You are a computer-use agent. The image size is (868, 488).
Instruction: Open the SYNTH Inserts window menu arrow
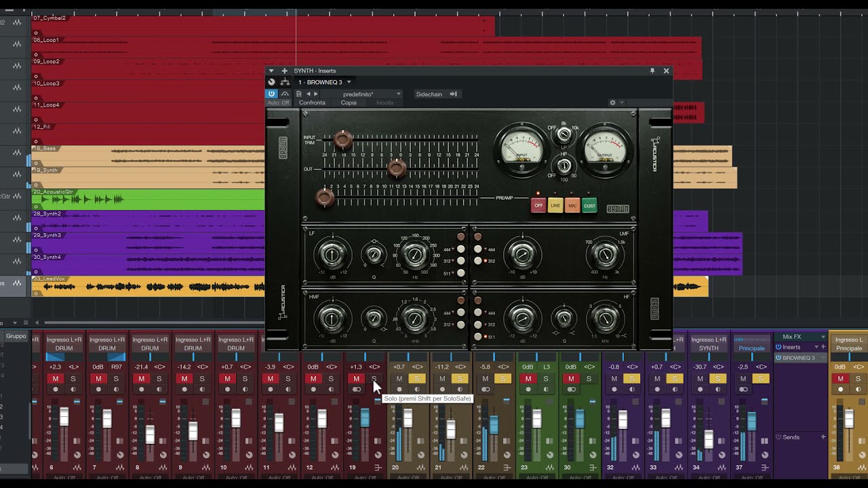point(271,70)
